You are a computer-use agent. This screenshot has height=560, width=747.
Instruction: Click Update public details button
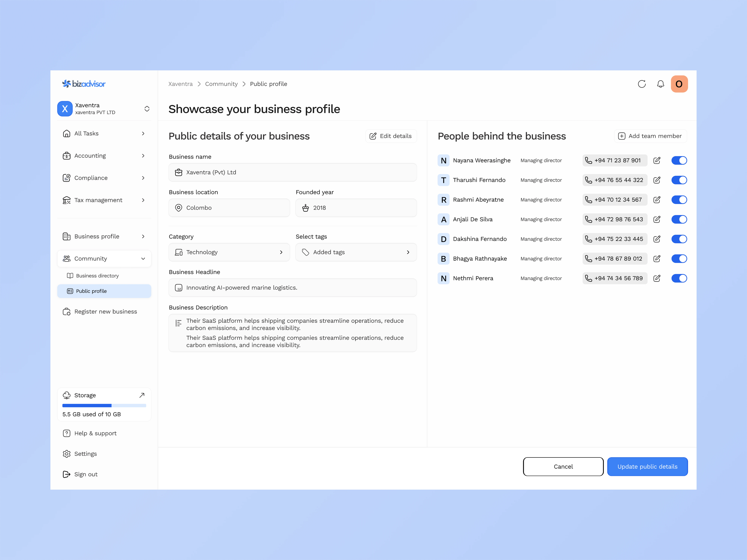647,466
